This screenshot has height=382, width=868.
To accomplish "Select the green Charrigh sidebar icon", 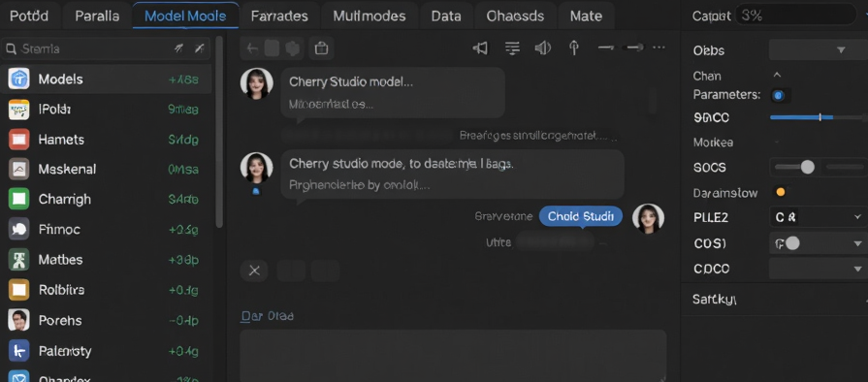I will click(18, 200).
